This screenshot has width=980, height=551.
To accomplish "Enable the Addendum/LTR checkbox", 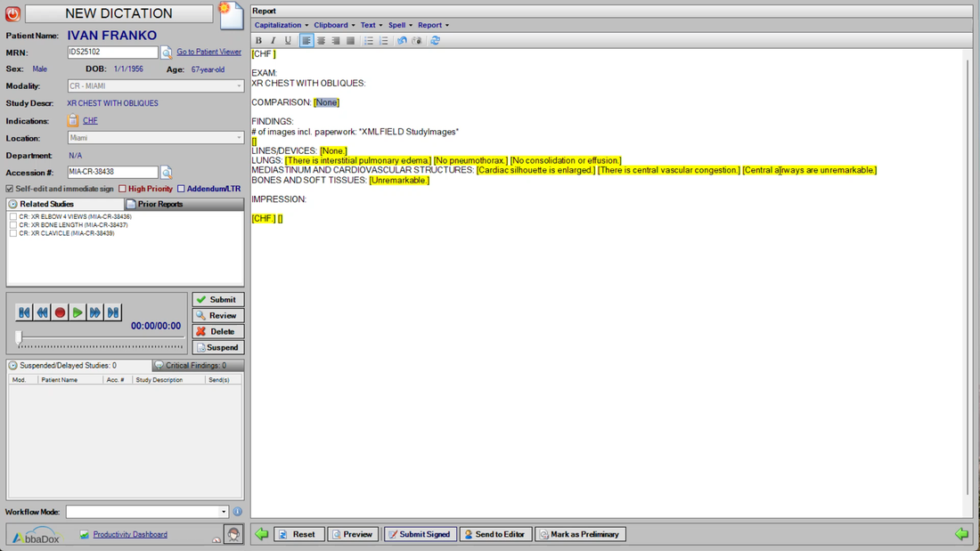I will [181, 189].
